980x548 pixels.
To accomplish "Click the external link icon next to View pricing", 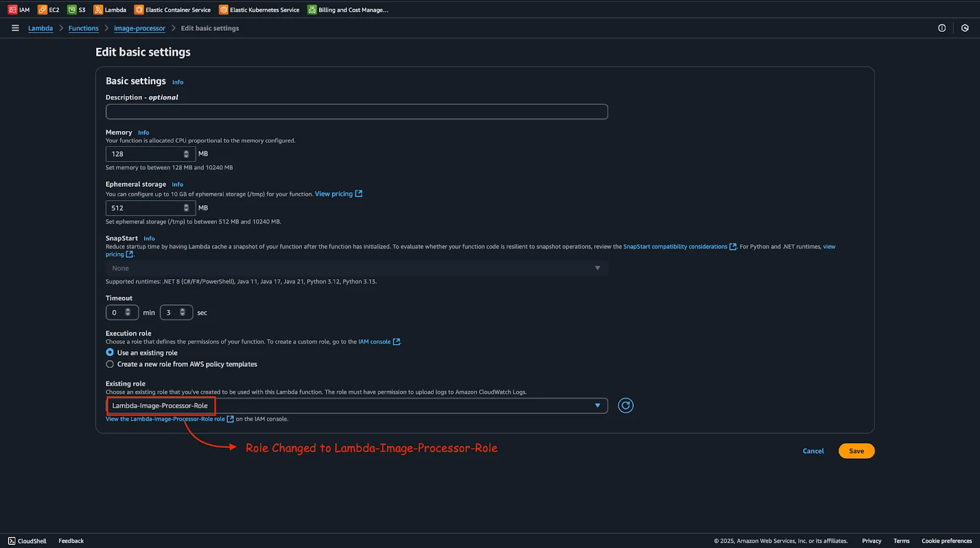I will pos(359,193).
